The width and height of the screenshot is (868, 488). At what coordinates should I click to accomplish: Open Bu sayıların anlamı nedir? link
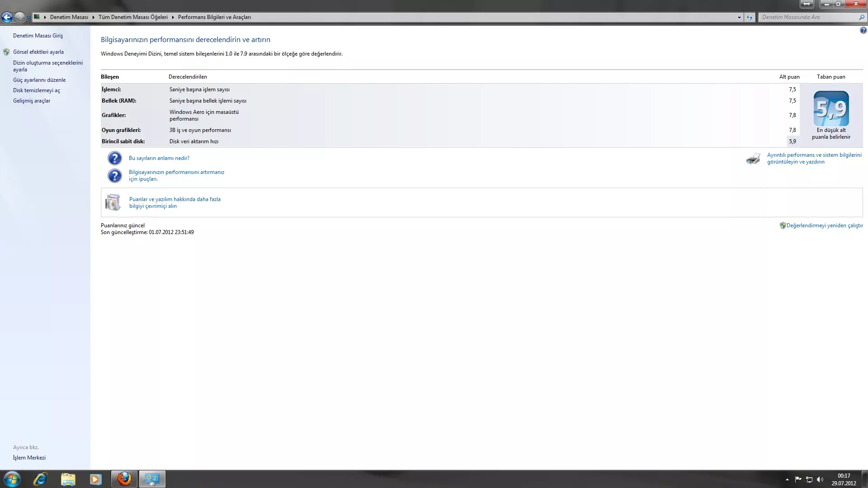click(x=159, y=158)
